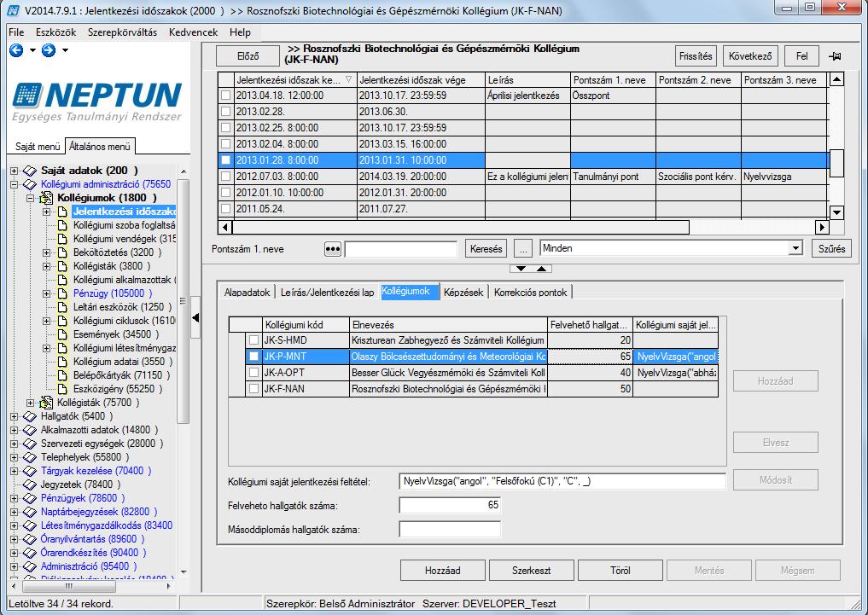Click the Keresés button
868x615 pixels.
(486, 249)
